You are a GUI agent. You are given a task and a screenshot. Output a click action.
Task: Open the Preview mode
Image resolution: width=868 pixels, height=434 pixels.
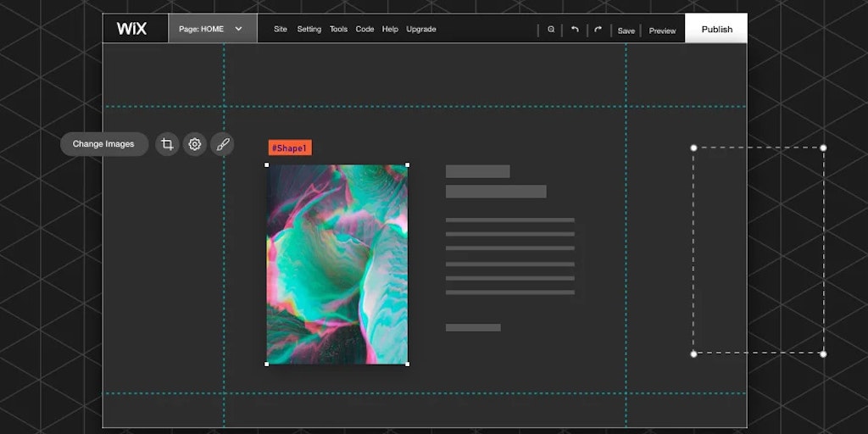pos(662,31)
